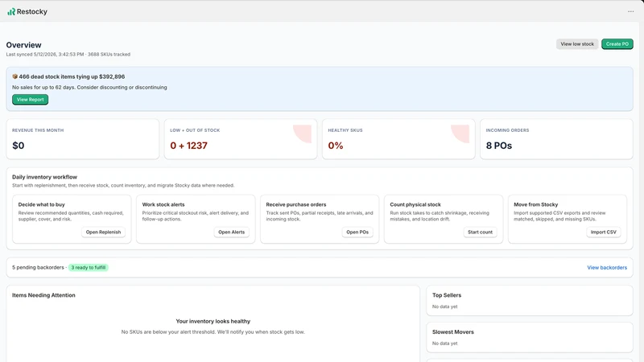Screen dimensions: 644x362
Task: Click 'No sales for up to 62 days' text
Action: (43, 88)
